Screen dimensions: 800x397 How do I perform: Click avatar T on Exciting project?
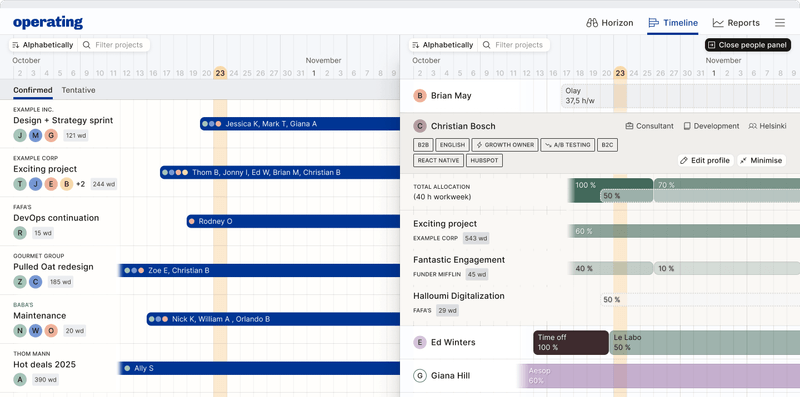20,184
